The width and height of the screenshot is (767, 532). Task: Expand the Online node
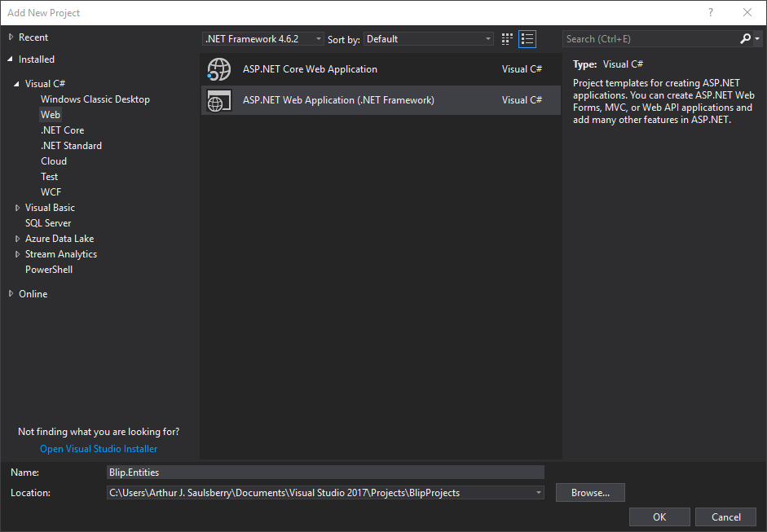click(x=11, y=294)
